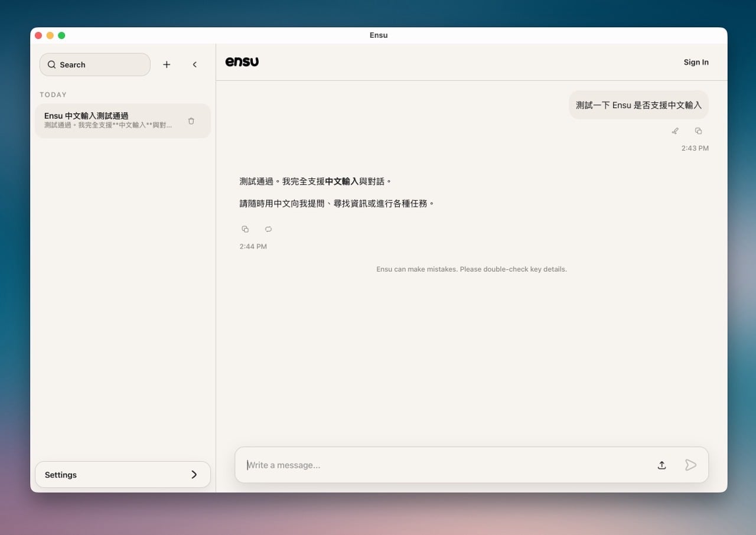Copy the user message 測試一下 Ensu 是否支援中文輸入

pyautogui.click(x=698, y=131)
